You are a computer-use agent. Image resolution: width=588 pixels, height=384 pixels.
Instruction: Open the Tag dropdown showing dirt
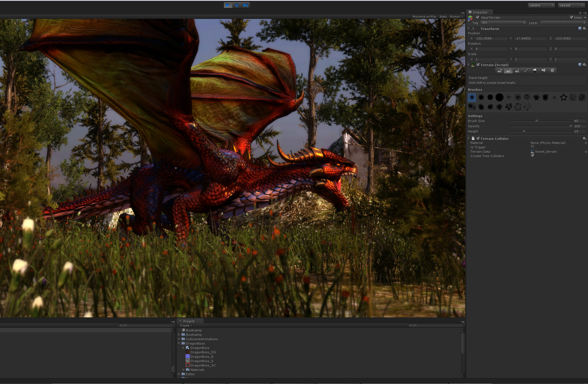[x=503, y=23]
